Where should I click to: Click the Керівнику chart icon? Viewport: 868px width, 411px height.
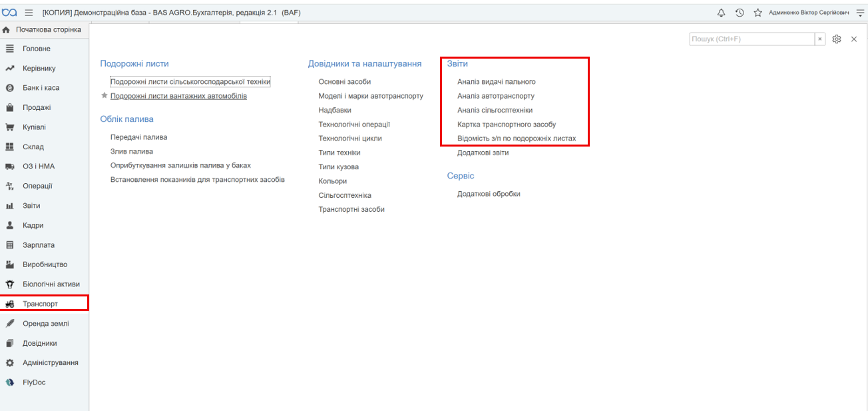(x=10, y=69)
